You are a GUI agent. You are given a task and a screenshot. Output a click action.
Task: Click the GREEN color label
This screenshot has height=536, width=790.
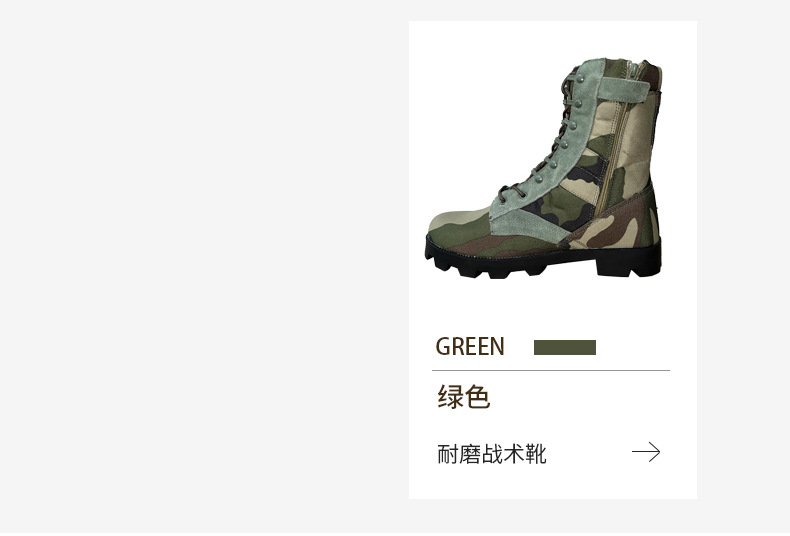click(470, 347)
